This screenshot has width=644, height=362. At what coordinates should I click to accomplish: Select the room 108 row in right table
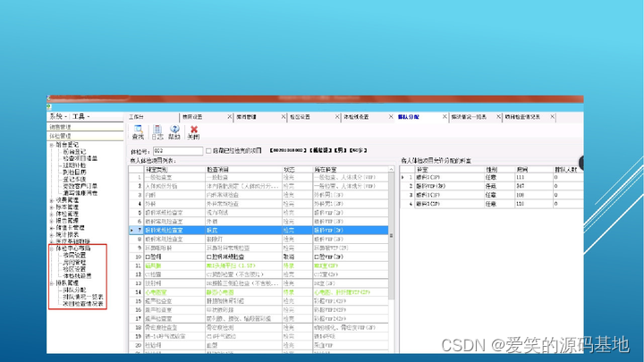coord(492,195)
